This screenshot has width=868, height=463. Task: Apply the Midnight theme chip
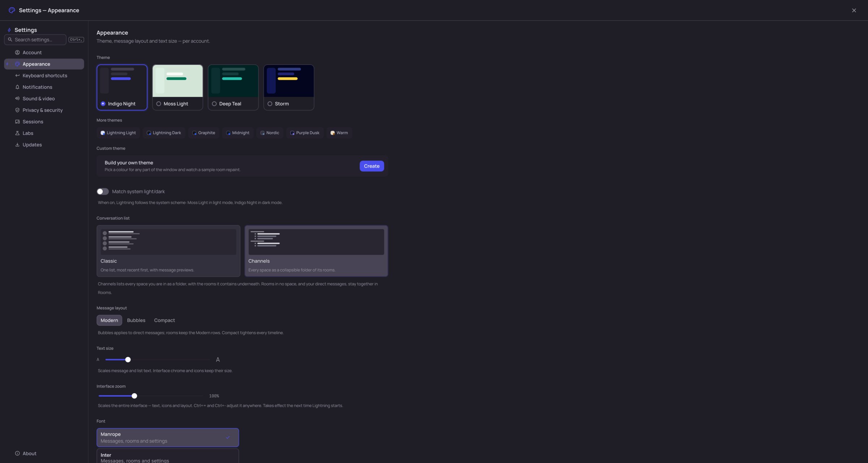[x=238, y=133]
